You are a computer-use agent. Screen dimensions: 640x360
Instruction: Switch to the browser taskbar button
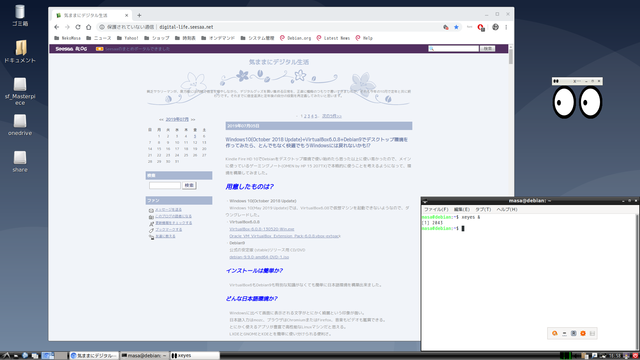pyautogui.click(x=94, y=356)
